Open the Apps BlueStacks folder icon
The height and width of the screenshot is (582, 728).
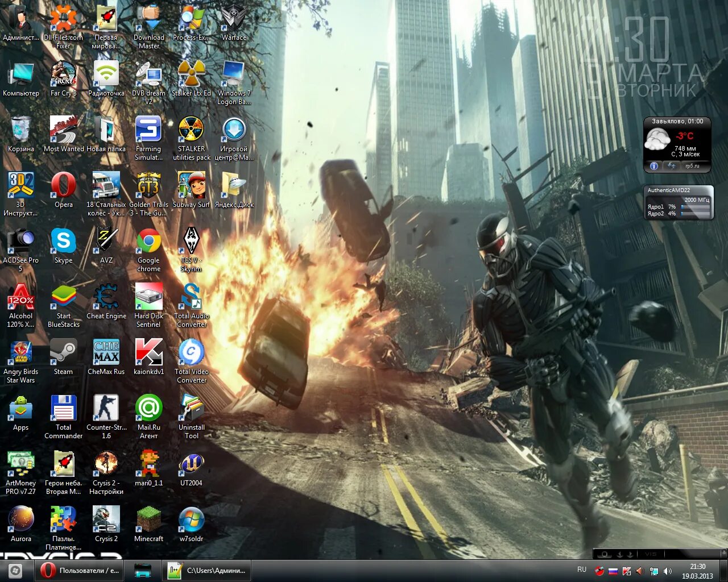21,413
